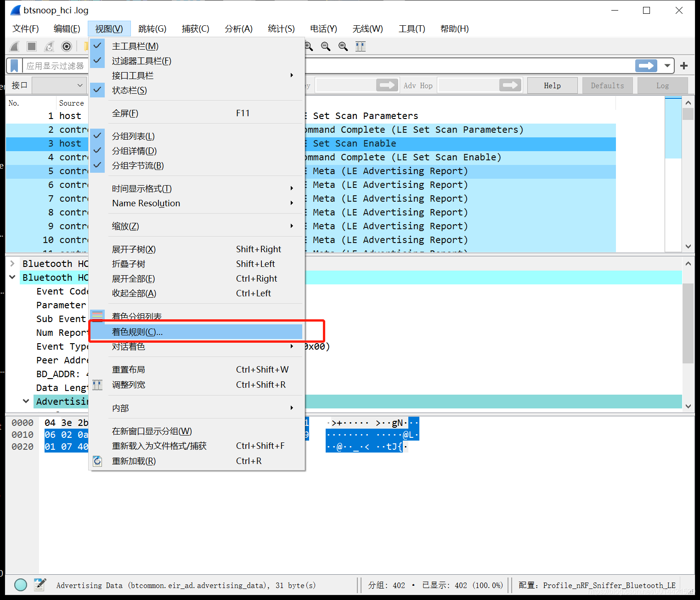
Task: Select 着色规则(C)... menu entry
Action: coord(197,332)
